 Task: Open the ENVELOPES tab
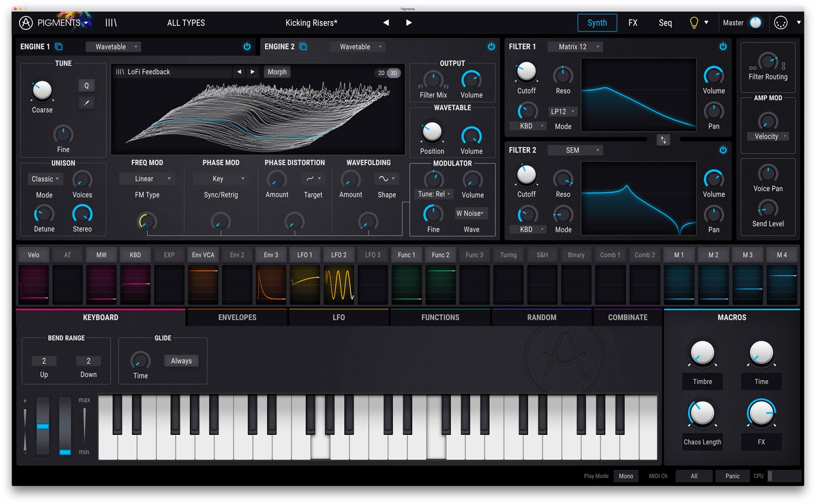[x=237, y=318]
